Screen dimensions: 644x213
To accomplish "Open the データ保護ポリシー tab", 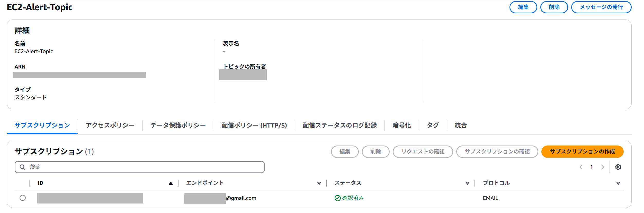I will click(x=178, y=125).
